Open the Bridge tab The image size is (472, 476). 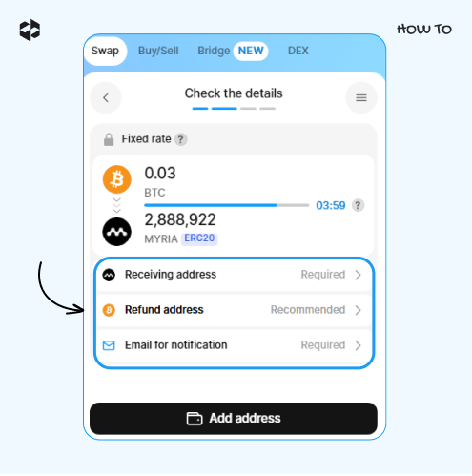(x=214, y=51)
